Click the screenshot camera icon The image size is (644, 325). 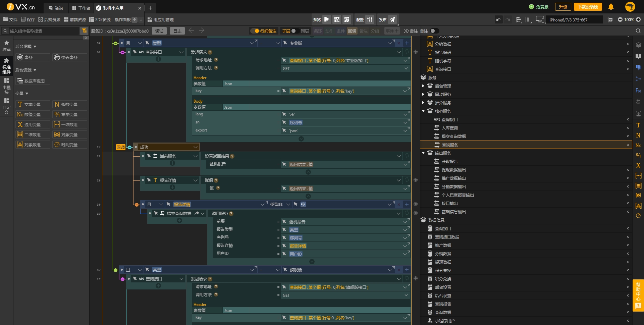[610, 20]
